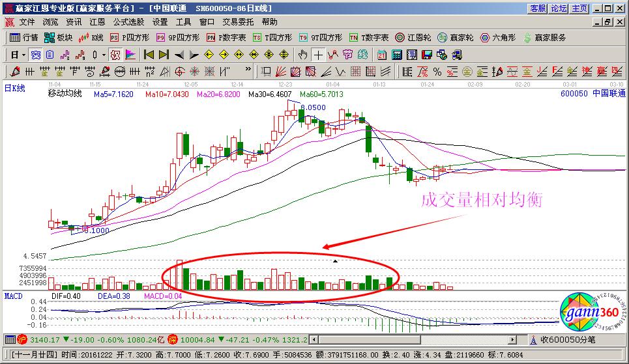
Task: Open the 六角形 hexagon tool
Action: coord(497,38)
